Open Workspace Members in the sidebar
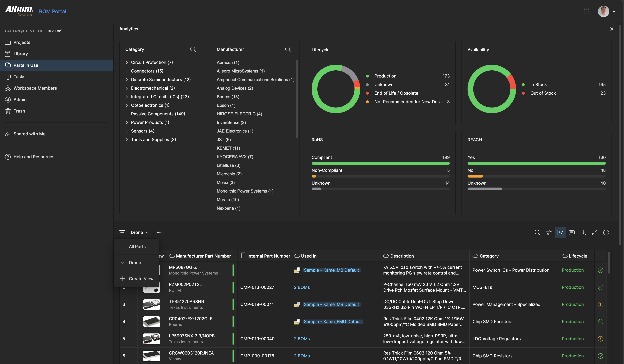 (35, 88)
